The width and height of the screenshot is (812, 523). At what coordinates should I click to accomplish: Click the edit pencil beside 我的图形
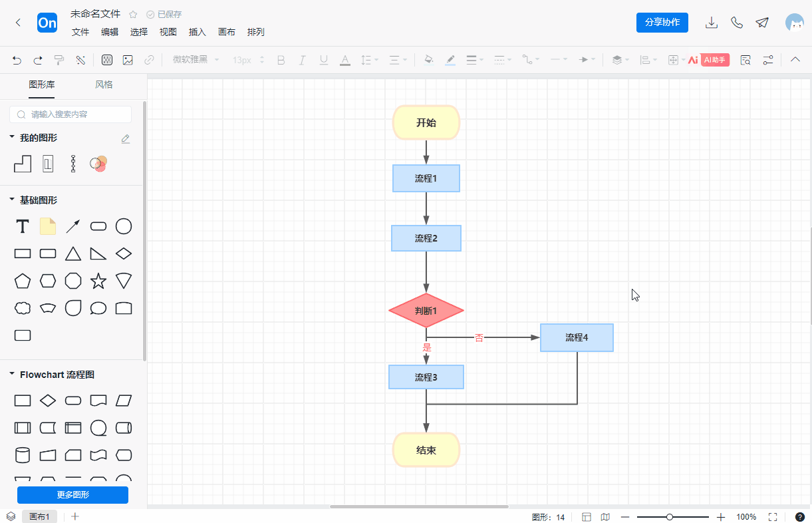click(x=126, y=138)
